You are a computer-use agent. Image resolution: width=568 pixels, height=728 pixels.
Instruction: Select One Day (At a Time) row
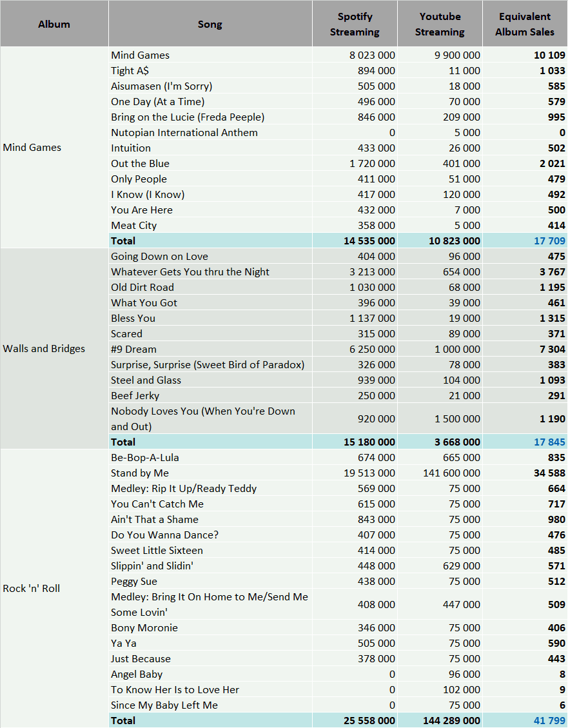(x=338, y=101)
